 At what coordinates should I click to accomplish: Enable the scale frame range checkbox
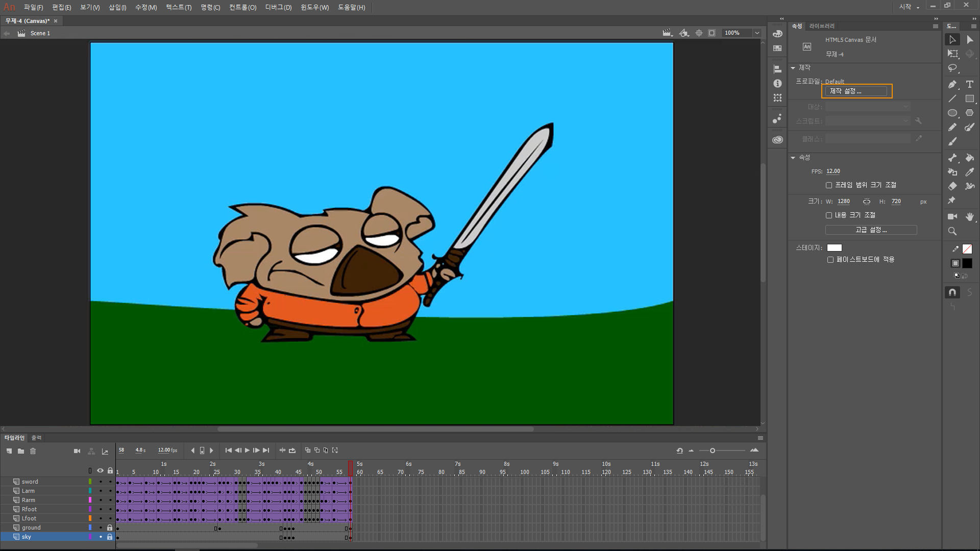point(829,185)
